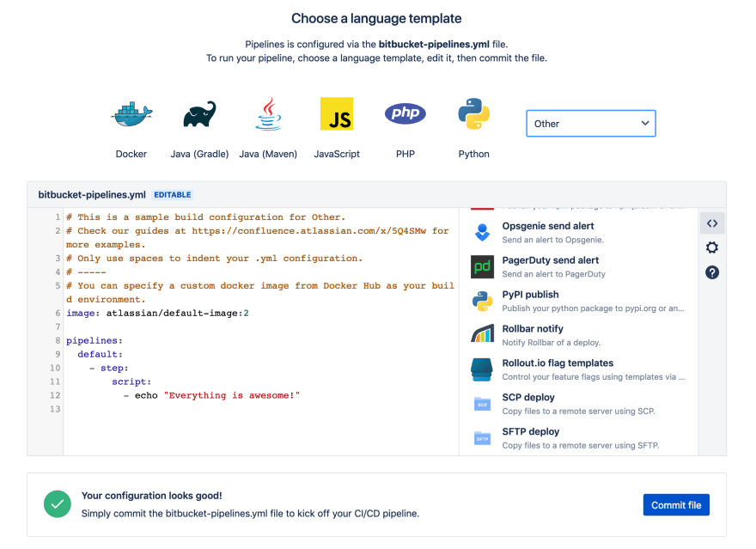Screen dimensions: 756x549
Task: Open PagerDuty send alert pipe
Action: pyautogui.click(x=550, y=259)
